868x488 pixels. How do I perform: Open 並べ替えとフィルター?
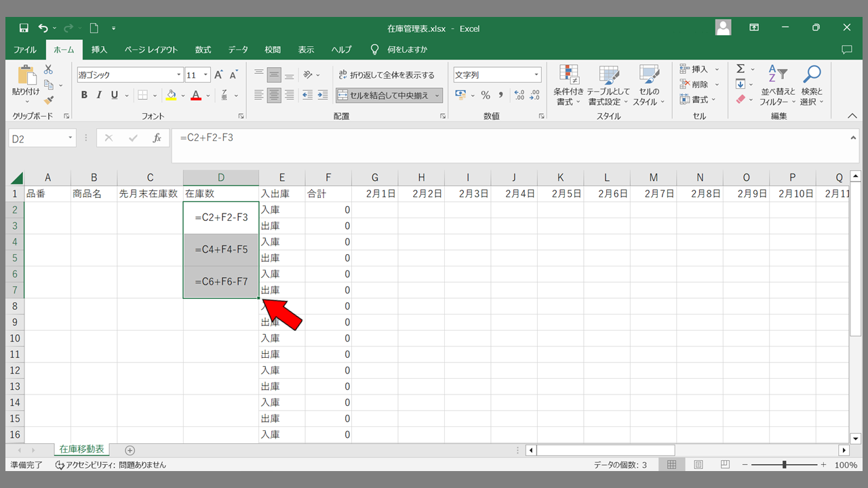pos(778,86)
